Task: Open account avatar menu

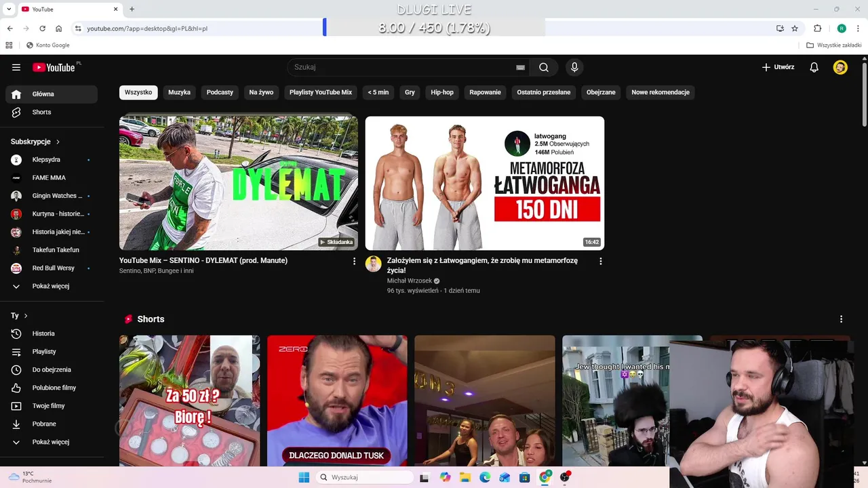Action: pos(840,67)
